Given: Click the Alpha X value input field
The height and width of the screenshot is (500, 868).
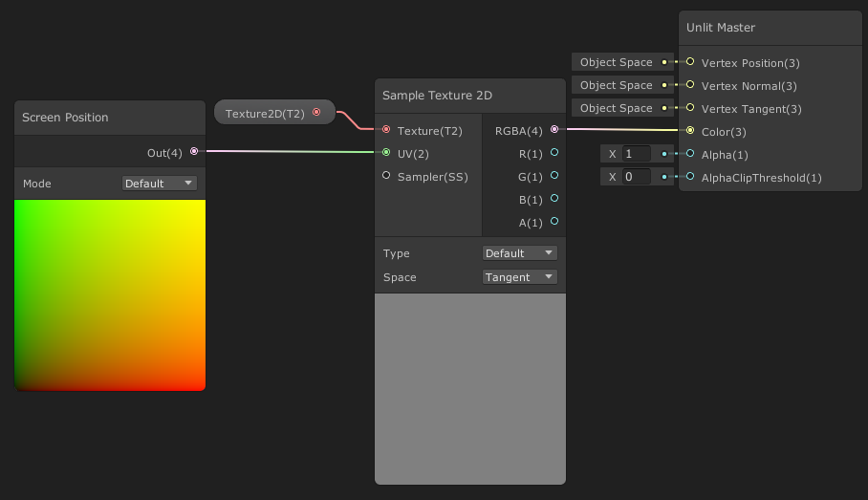Looking at the screenshot, I should [x=636, y=154].
